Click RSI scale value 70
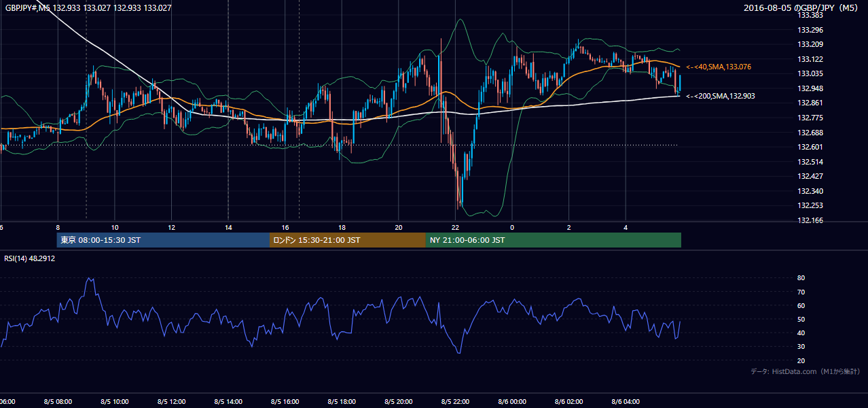Image resolution: width=868 pixels, height=408 pixels. click(x=801, y=292)
